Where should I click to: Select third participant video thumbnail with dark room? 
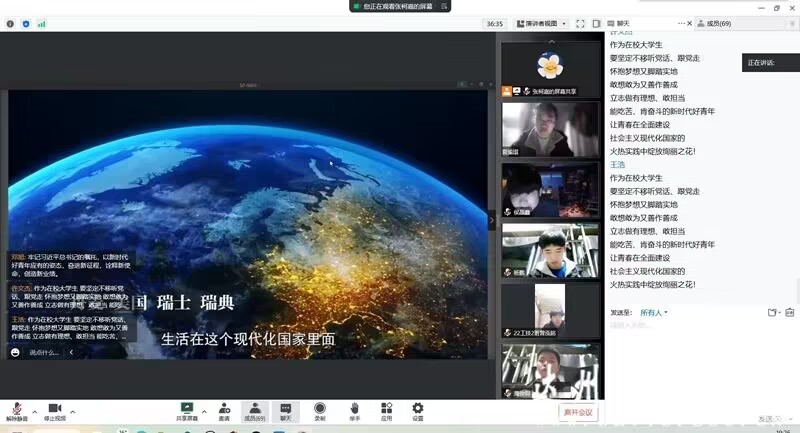pyautogui.click(x=550, y=190)
